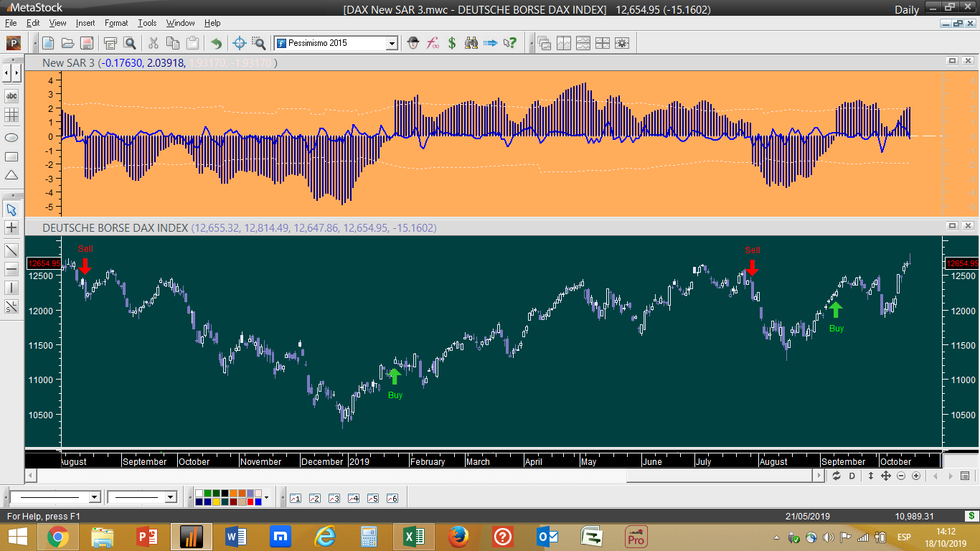
Task: Click layout button number 3
Action: 334,498
